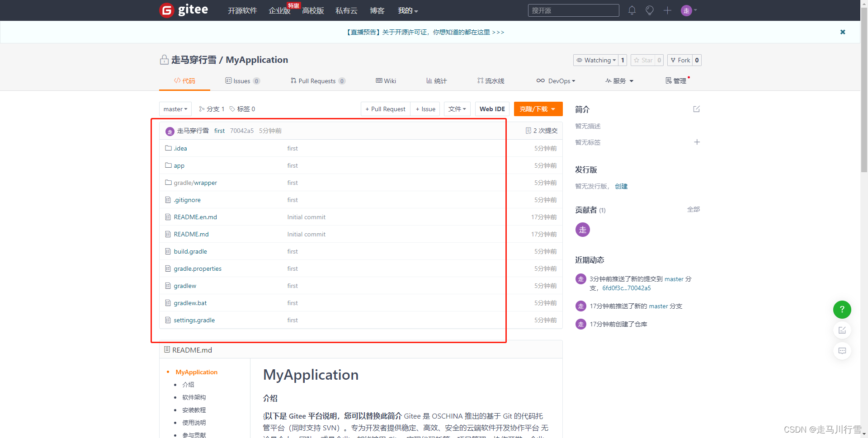Expand the master branch dropdown

tap(175, 109)
